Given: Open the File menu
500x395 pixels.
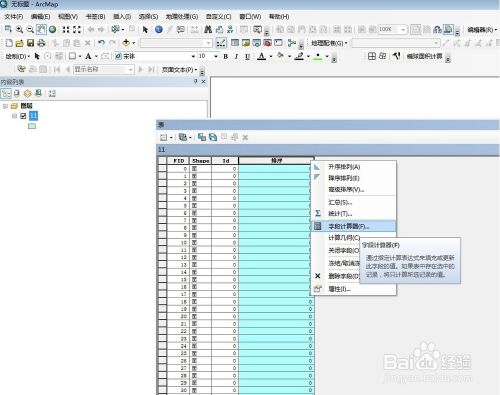Looking at the screenshot, I should [14, 16].
